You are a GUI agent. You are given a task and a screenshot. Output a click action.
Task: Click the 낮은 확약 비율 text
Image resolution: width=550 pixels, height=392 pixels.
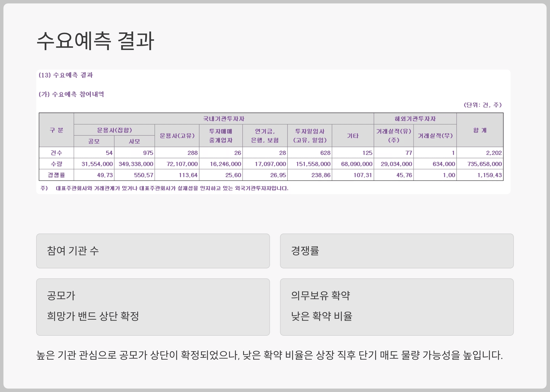[322, 316]
